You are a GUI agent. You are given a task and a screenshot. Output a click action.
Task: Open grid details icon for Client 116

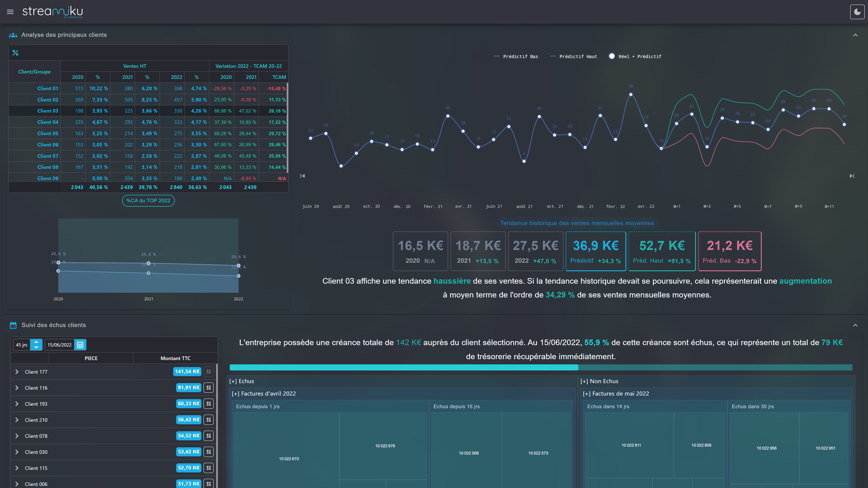pyautogui.click(x=208, y=388)
